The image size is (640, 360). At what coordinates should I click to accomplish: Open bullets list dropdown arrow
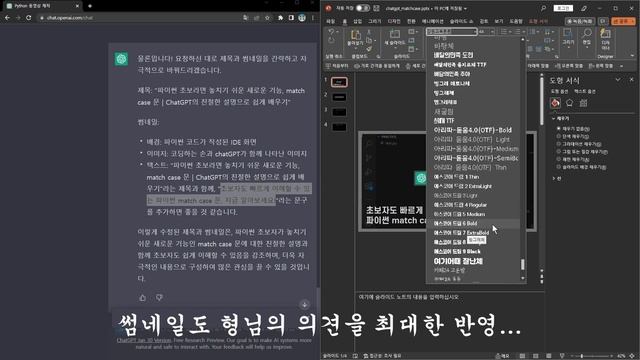pyautogui.click(x=511, y=32)
